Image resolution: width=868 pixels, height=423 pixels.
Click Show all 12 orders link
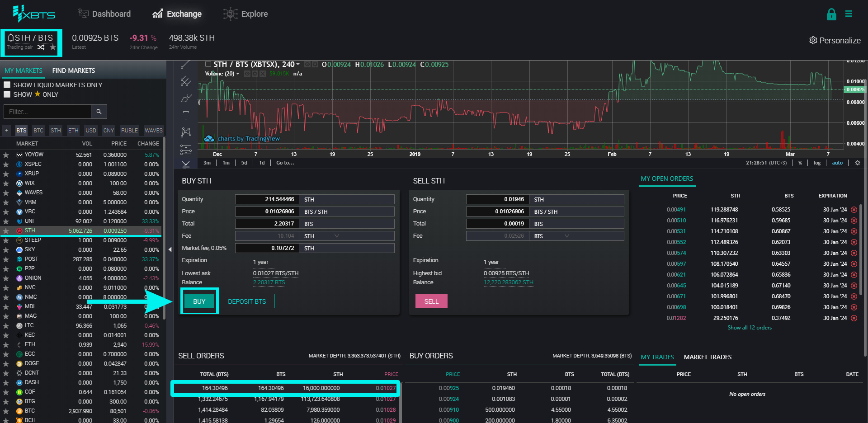coord(750,328)
